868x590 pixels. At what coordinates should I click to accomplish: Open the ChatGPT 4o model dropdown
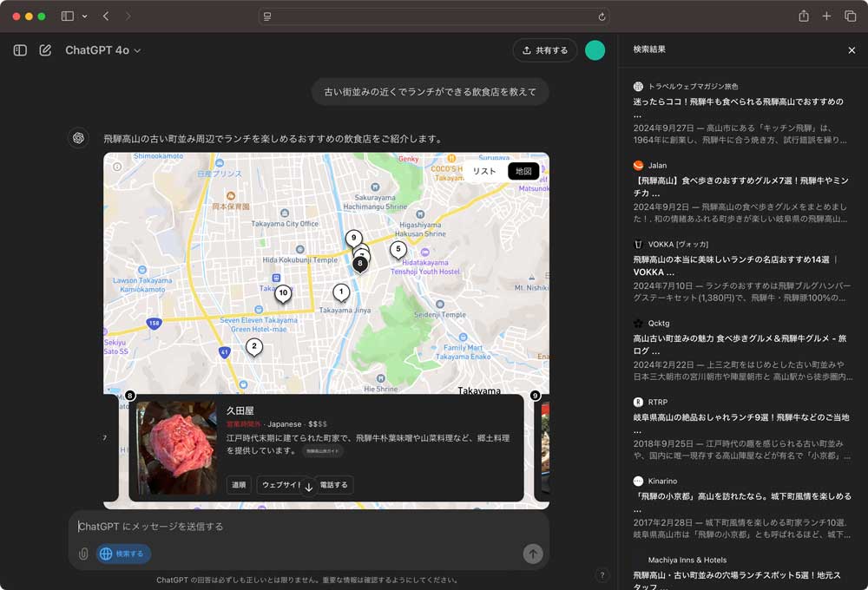pyautogui.click(x=103, y=50)
